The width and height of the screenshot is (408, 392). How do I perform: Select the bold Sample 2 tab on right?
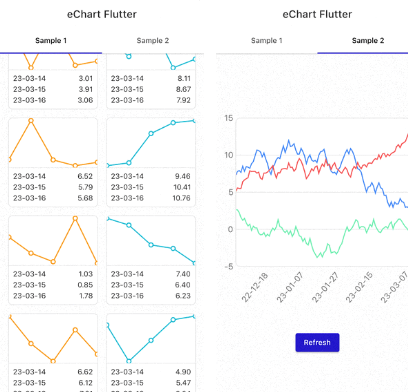pyautogui.click(x=368, y=41)
